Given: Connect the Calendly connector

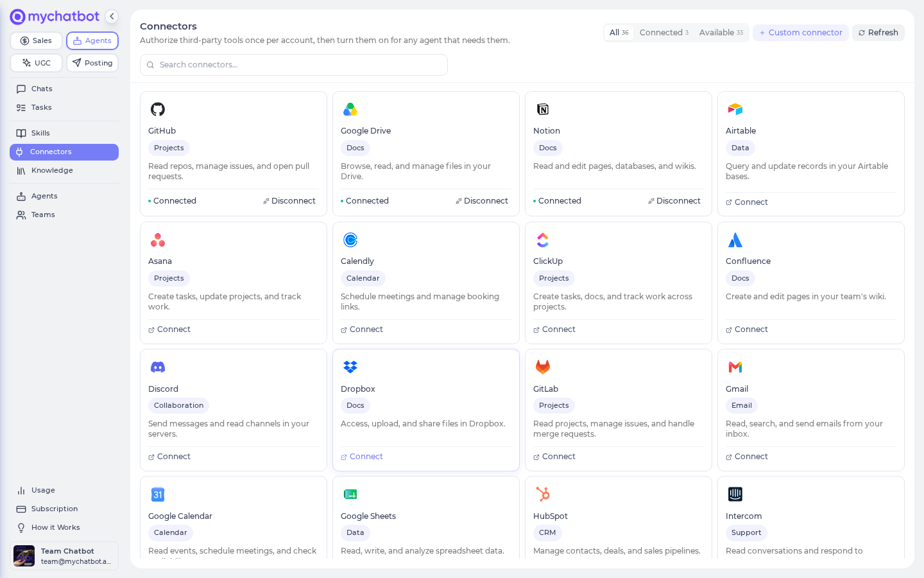Looking at the screenshot, I should [x=362, y=329].
